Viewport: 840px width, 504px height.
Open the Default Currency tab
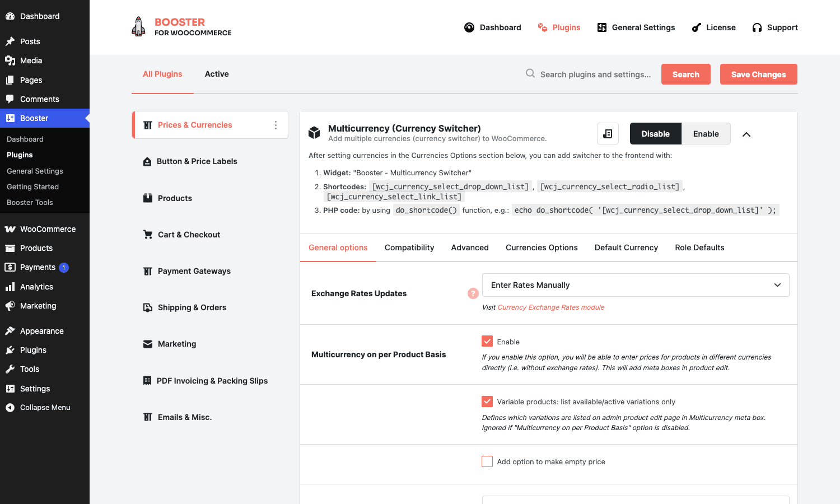tap(626, 248)
